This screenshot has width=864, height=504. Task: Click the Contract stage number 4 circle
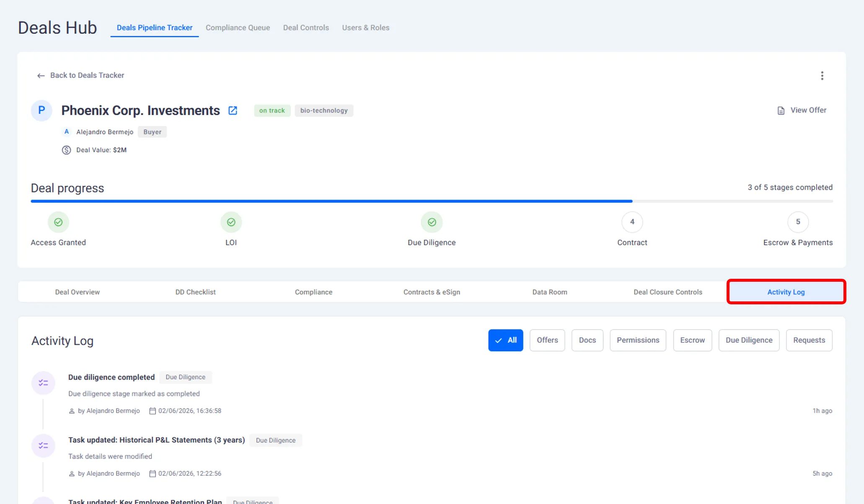[x=632, y=222]
